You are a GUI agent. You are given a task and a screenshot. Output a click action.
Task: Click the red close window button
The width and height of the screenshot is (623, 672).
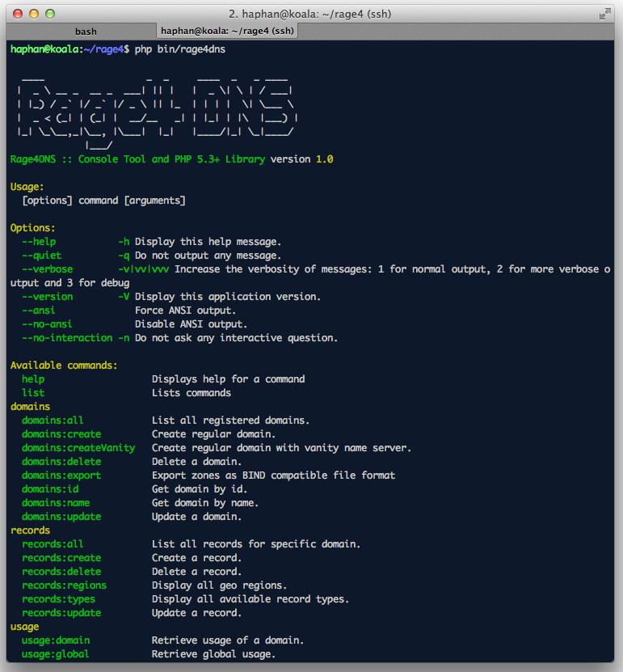click(x=18, y=14)
